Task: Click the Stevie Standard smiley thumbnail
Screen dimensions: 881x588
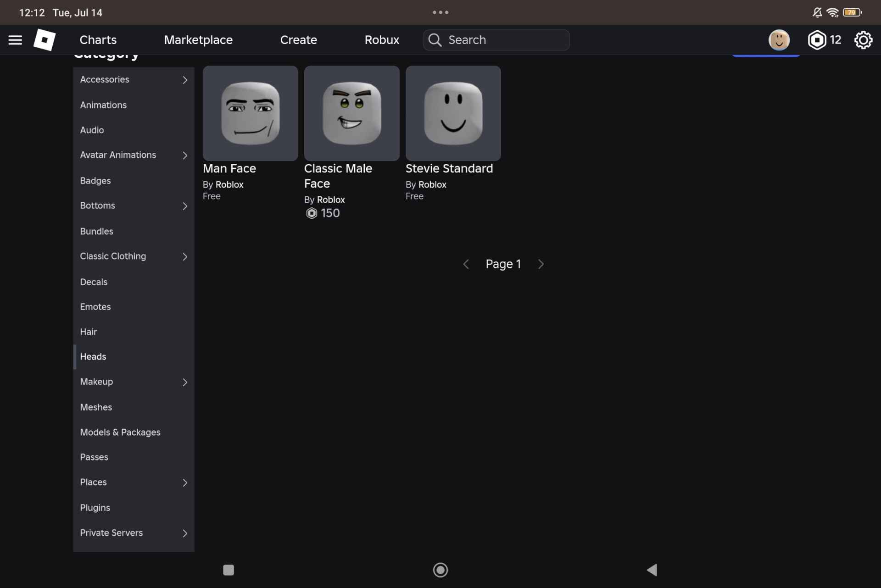Action: point(453,113)
